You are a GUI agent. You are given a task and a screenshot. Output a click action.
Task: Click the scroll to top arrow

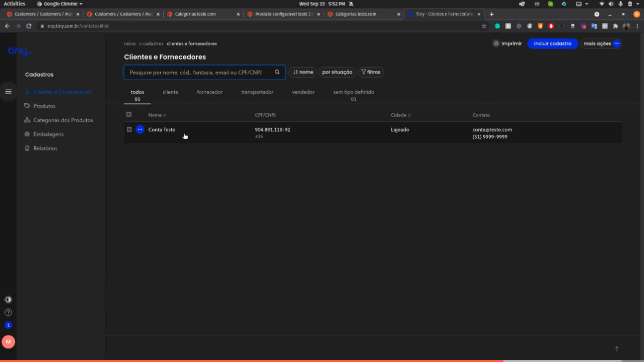click(x=616, y=349)
